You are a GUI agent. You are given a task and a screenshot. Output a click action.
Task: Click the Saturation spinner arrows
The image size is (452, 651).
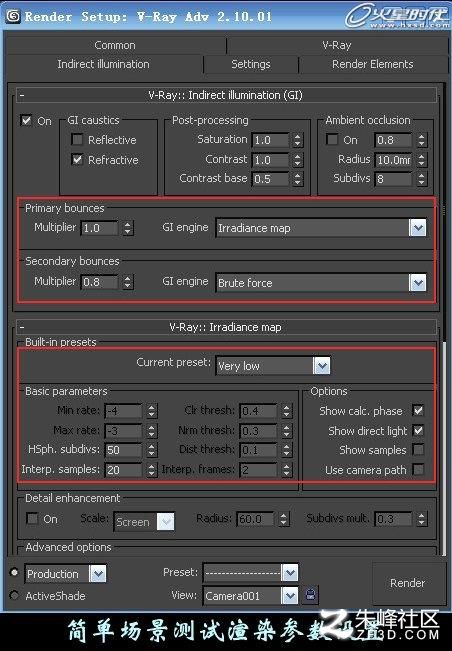tap(298, 140)
